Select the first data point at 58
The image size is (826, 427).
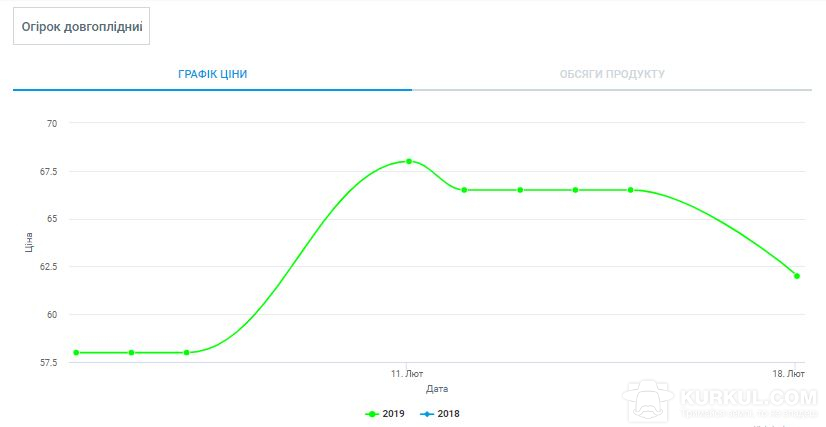[x=76, y=353]
